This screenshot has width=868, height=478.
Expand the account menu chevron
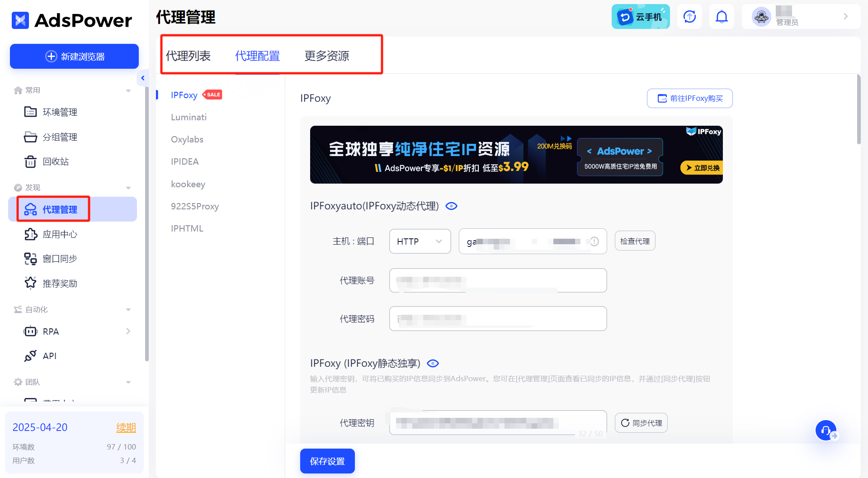(845, 17)
